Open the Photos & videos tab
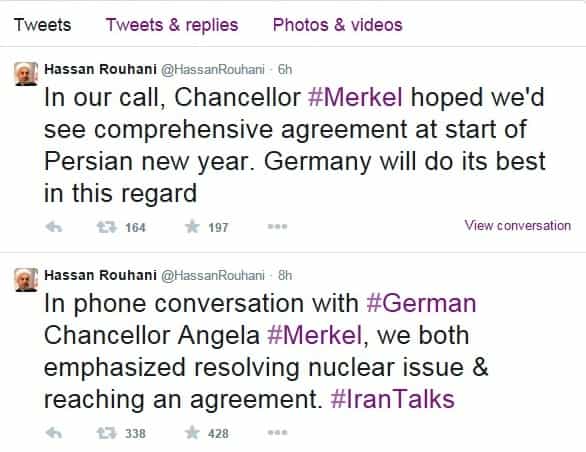The width and height of the screenshot is (586, 452). 337,25
